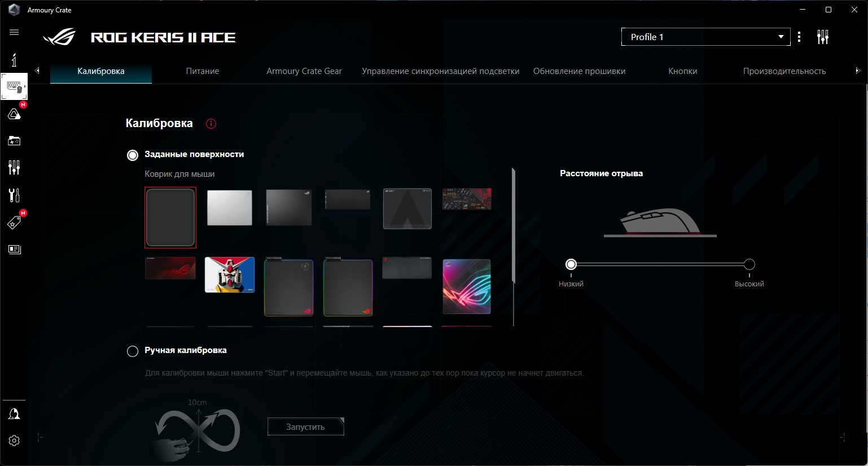Switch to the Производительность tab

[x=784, y=71]
